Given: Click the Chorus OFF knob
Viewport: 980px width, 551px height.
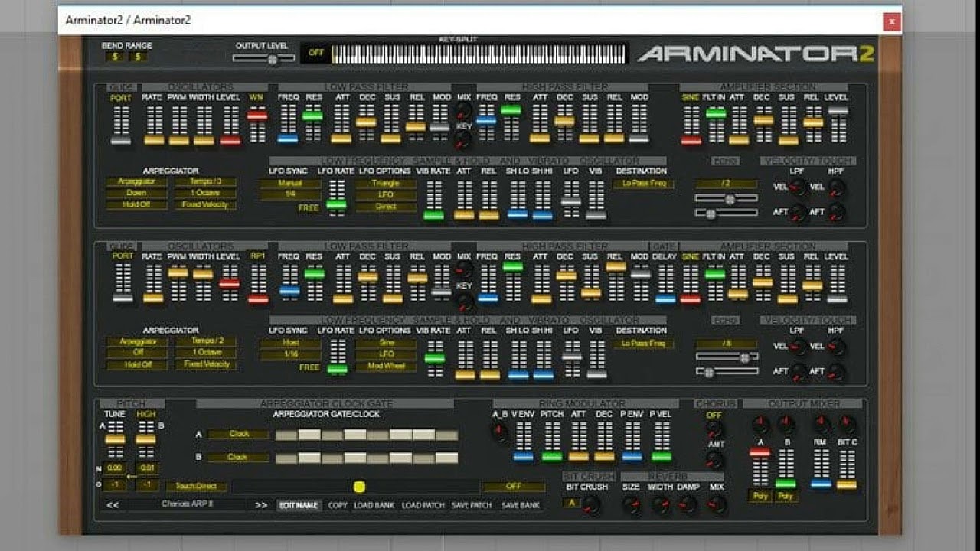Looking at the screenshot, I should click(714, 429).
